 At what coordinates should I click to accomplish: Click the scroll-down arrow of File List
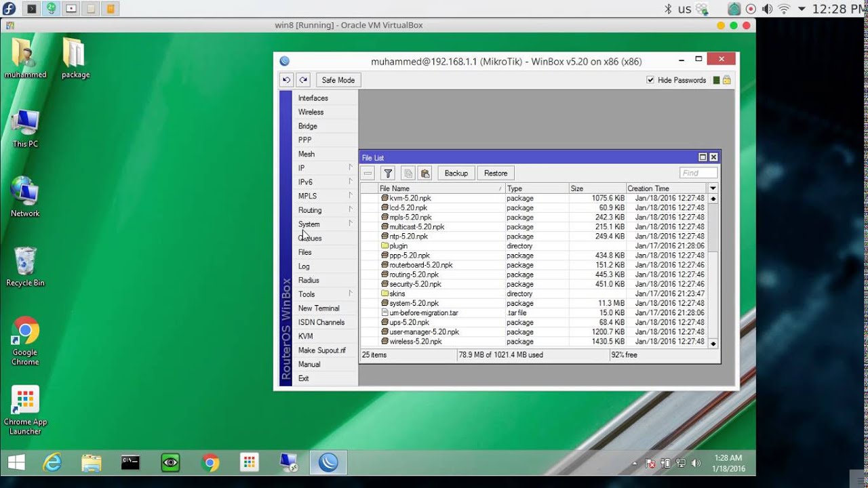point(713,344)
